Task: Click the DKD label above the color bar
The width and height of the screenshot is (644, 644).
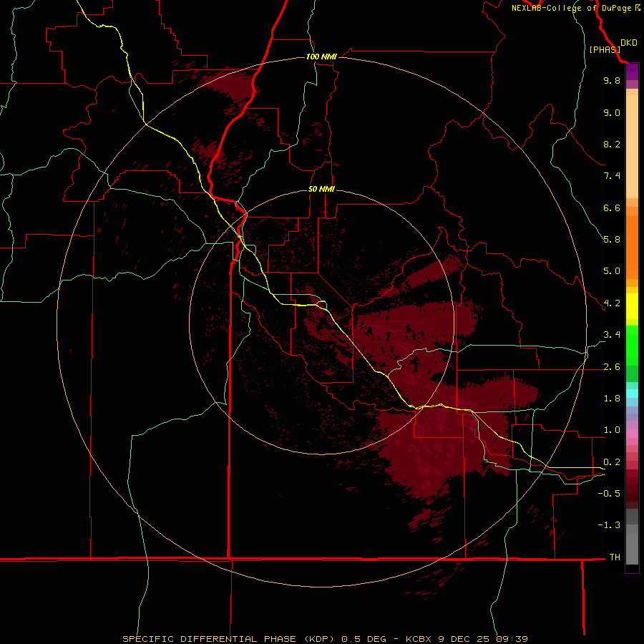Action: tap(629, 43)
